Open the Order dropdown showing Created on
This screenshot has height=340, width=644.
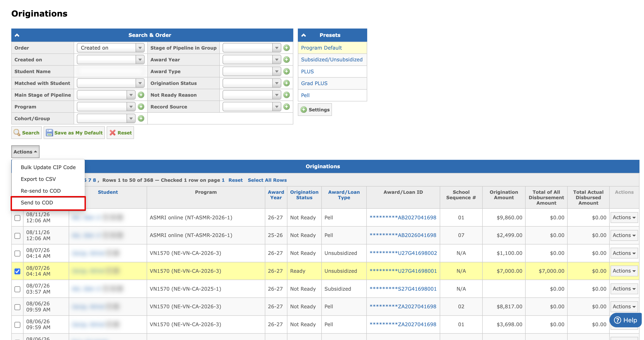click(x=110, y=48)
